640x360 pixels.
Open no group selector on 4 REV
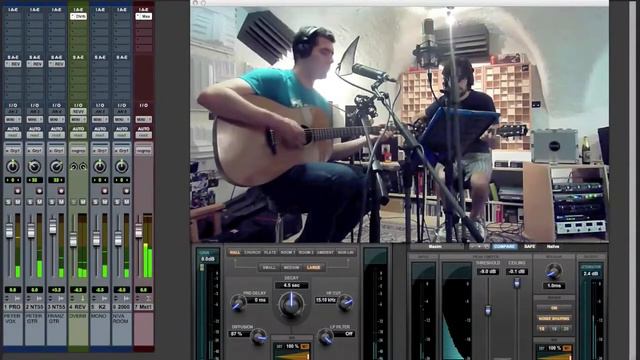[78, 151]
